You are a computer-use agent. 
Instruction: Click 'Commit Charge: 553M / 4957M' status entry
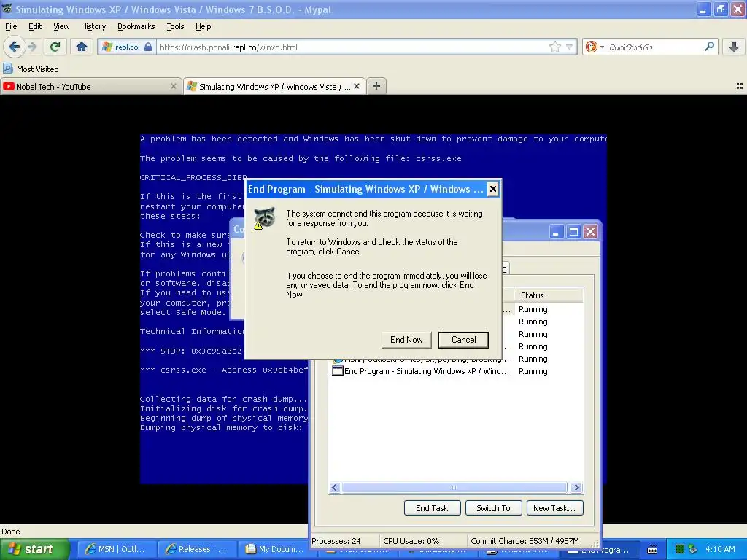525,541
